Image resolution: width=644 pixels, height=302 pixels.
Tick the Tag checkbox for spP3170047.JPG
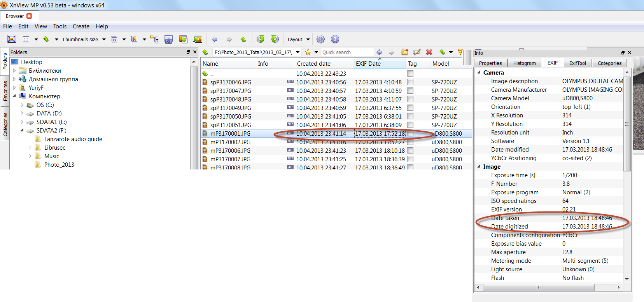point(410,91)
